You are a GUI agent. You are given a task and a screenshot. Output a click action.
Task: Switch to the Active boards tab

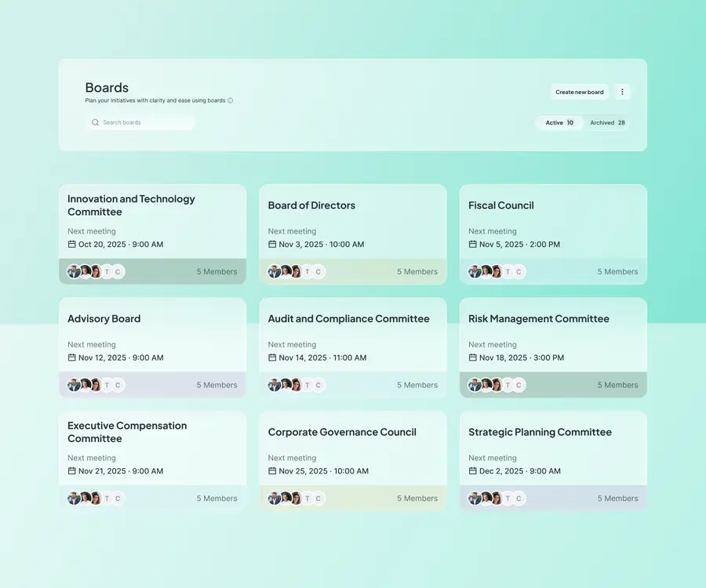coord(559,123)
